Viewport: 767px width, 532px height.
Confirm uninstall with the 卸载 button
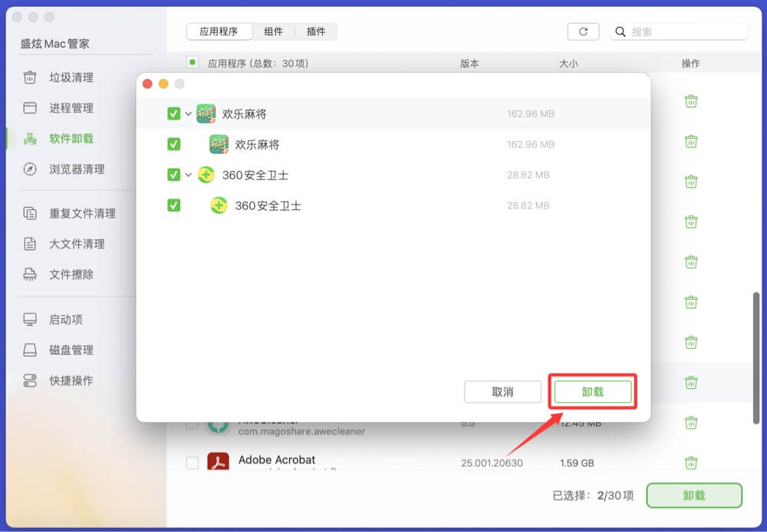click(592, 392)
